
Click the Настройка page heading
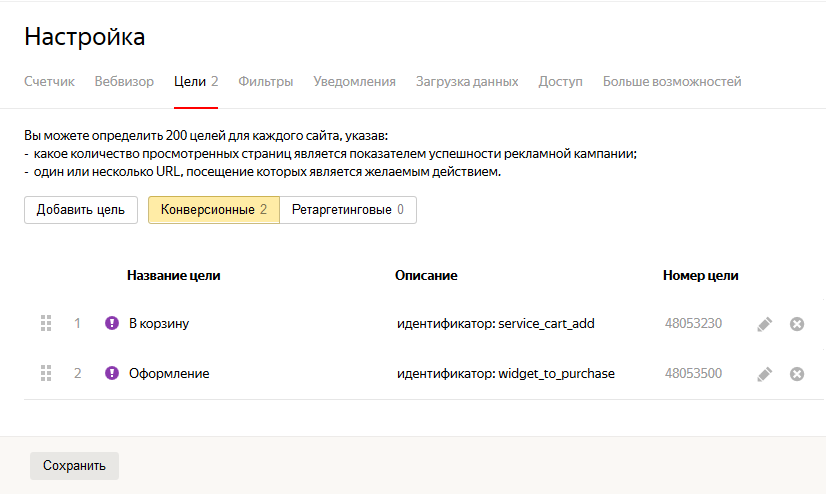(85, 37)
